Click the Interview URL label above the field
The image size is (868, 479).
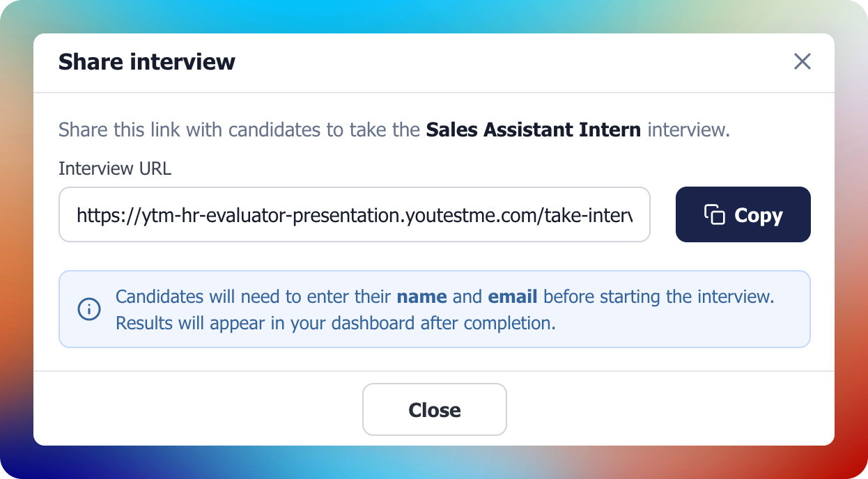click(115, 168)
